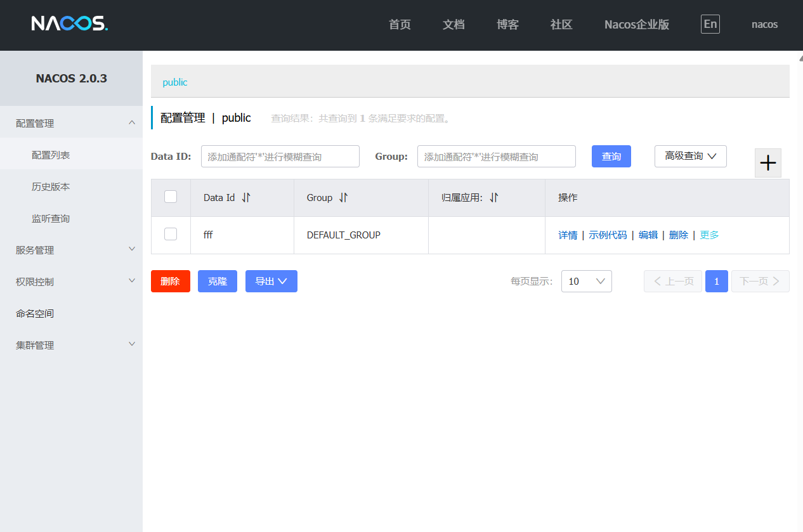Sort by Group column arrows
The image size is (803, 532).
point(343,198)
